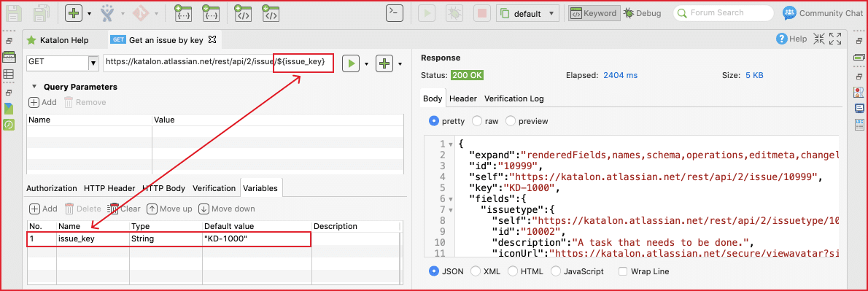Open the command-line terminal icon
The width and height of the screenshot is (868, 291).
395,13
